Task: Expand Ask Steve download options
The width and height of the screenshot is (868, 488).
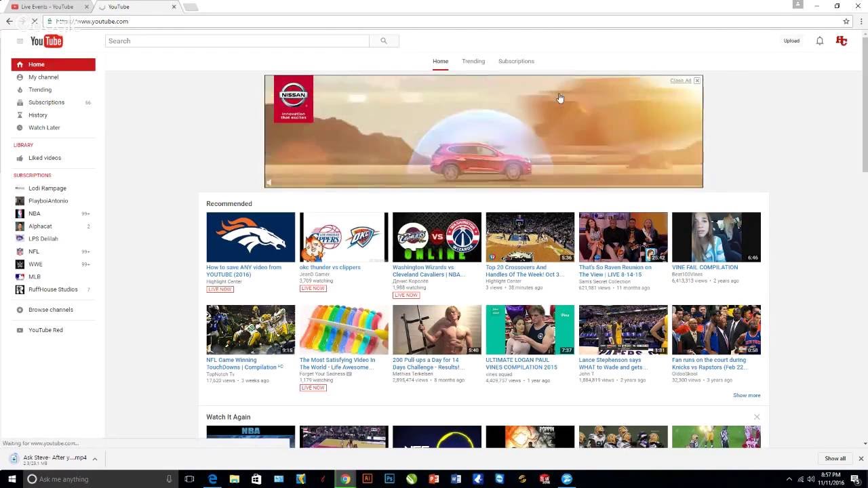Action: 94,459
